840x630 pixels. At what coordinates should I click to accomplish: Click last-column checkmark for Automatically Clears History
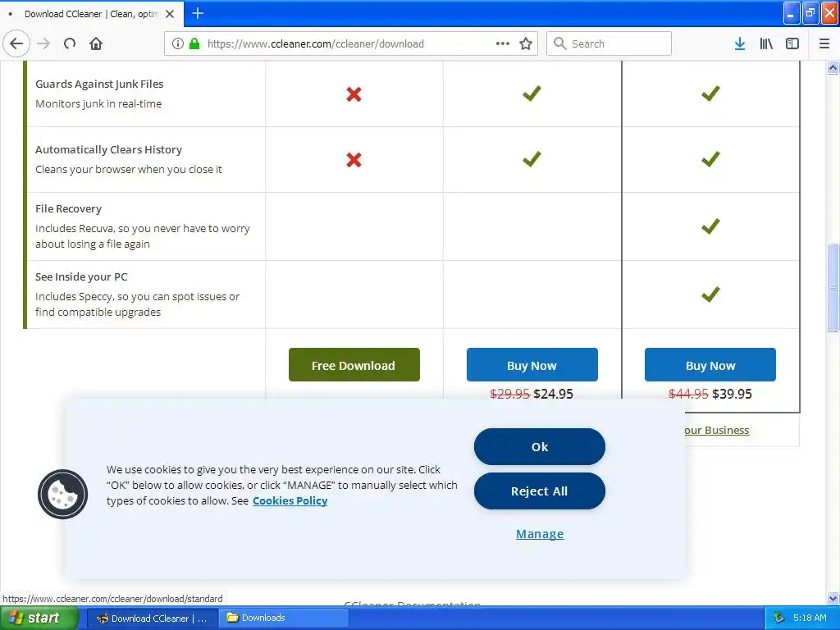pyautogui.click(x=710, y=159)
